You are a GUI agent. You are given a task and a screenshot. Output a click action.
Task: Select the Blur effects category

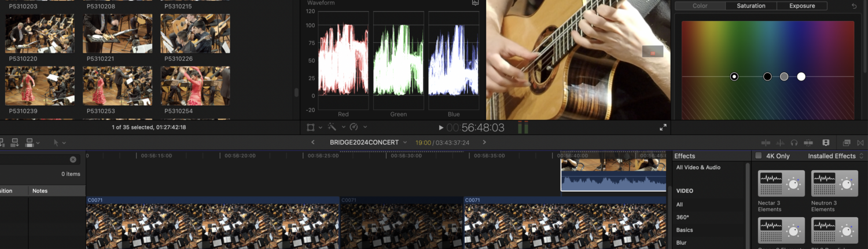click(682, 243)
